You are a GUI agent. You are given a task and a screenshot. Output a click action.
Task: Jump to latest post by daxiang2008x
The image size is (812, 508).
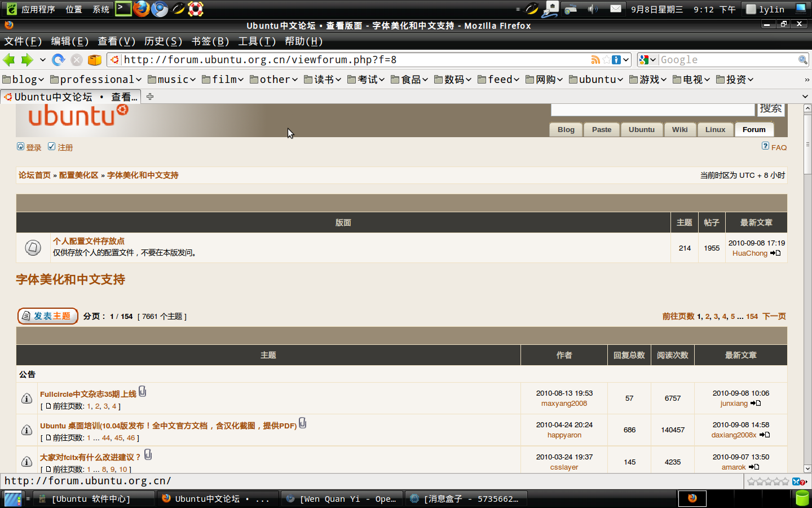point(765,435)
